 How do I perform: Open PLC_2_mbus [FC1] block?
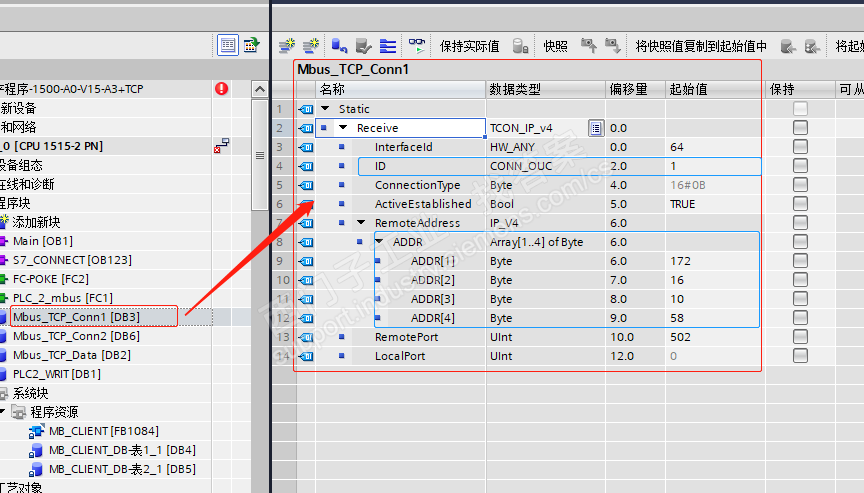[63, 298]
